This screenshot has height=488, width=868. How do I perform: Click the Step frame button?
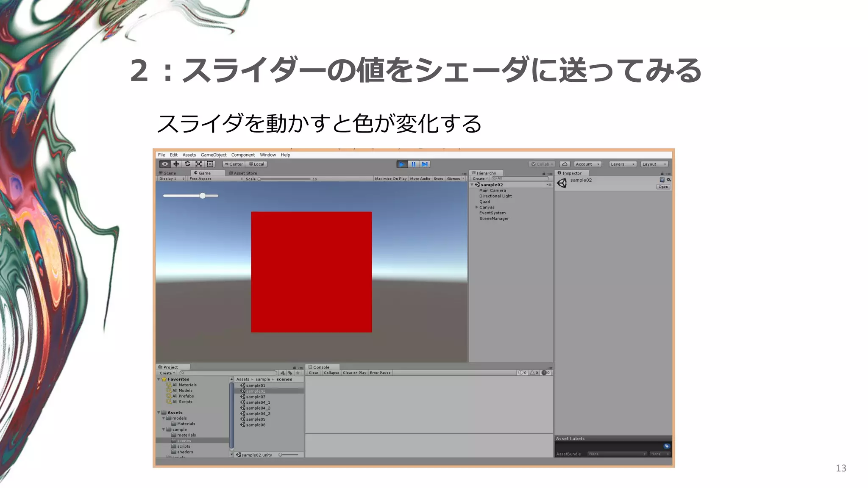425,164
